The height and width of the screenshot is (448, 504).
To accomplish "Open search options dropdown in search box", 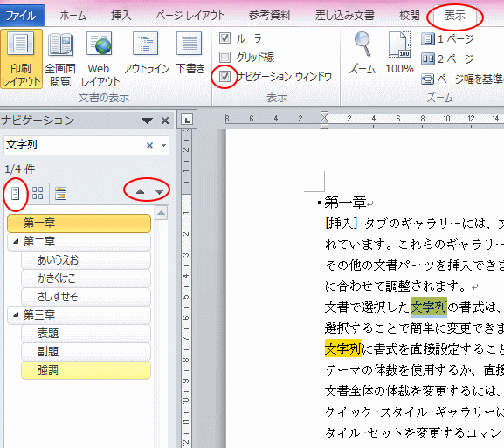I will (x=163, y=145).
